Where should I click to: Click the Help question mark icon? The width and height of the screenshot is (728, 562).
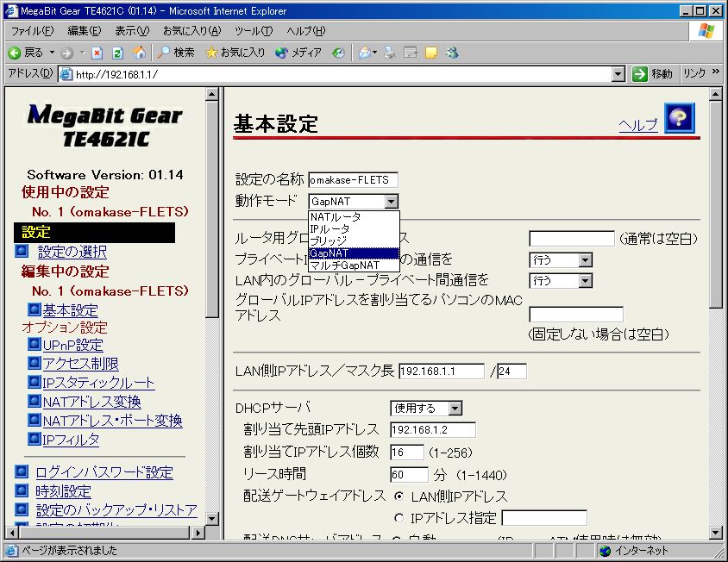[679, 118]
